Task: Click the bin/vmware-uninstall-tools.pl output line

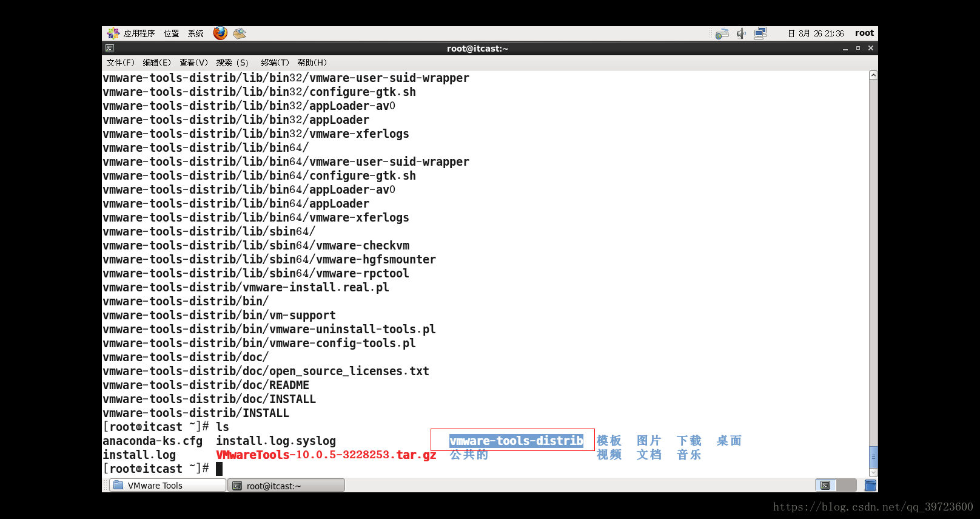Action: coord(269,329)
